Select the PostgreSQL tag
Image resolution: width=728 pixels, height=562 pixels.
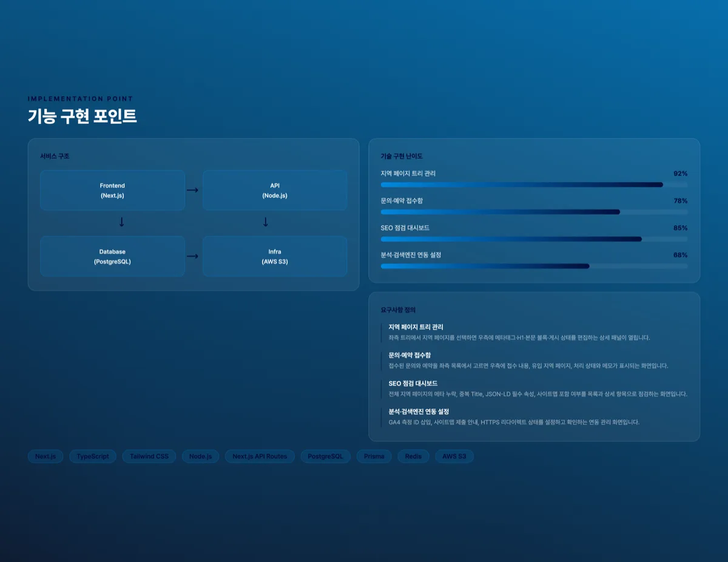(325, 456)
